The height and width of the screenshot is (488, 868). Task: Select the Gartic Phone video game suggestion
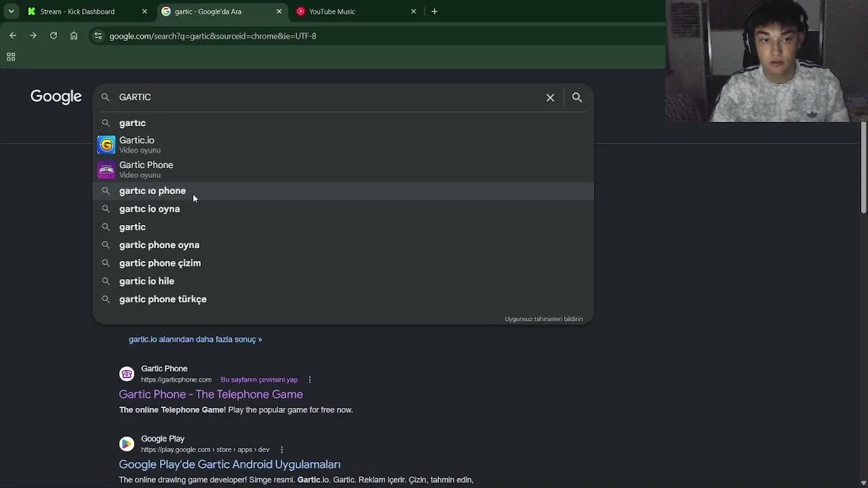coord(343,169)
